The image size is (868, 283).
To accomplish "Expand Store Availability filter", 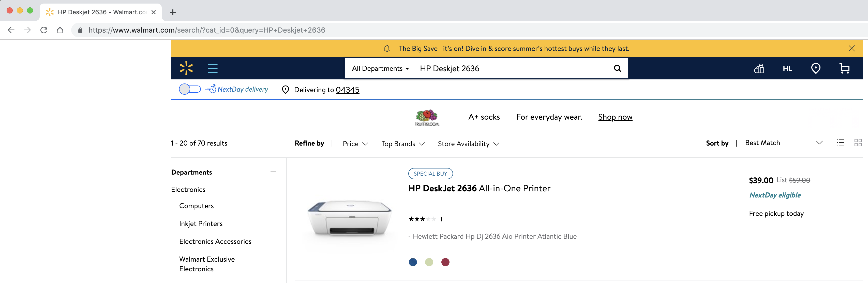I will pos(468,144).
